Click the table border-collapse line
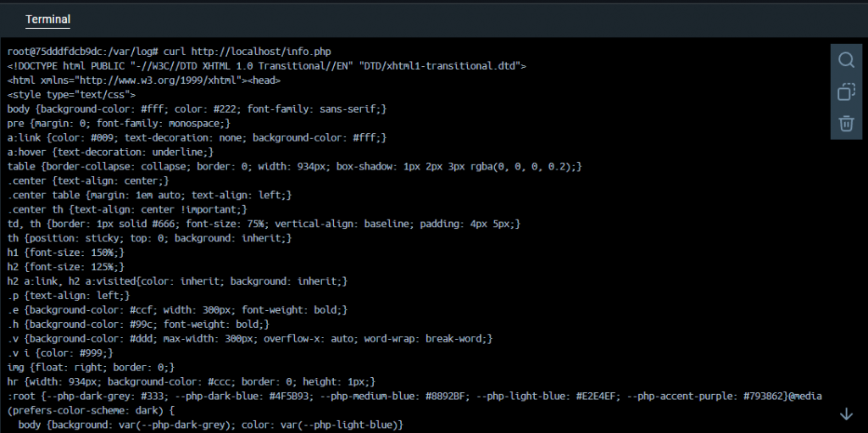 (x=294, y=166)
